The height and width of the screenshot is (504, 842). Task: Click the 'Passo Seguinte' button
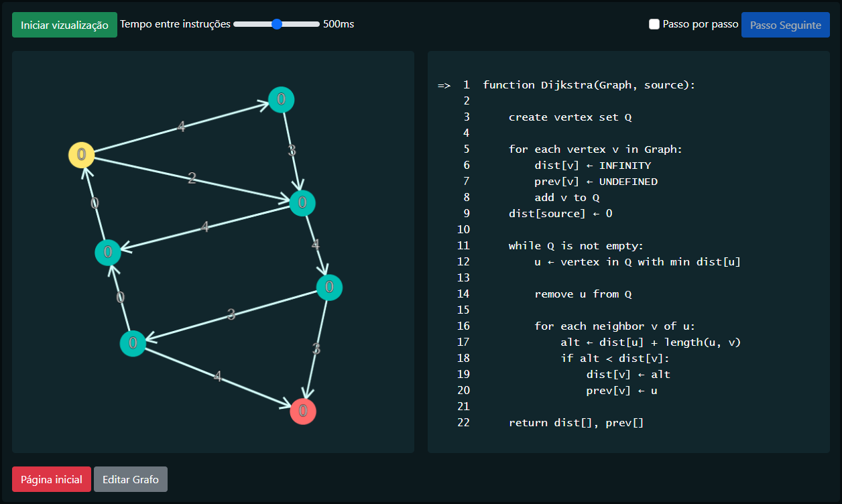pyautogui.click(x=785, y=25)
